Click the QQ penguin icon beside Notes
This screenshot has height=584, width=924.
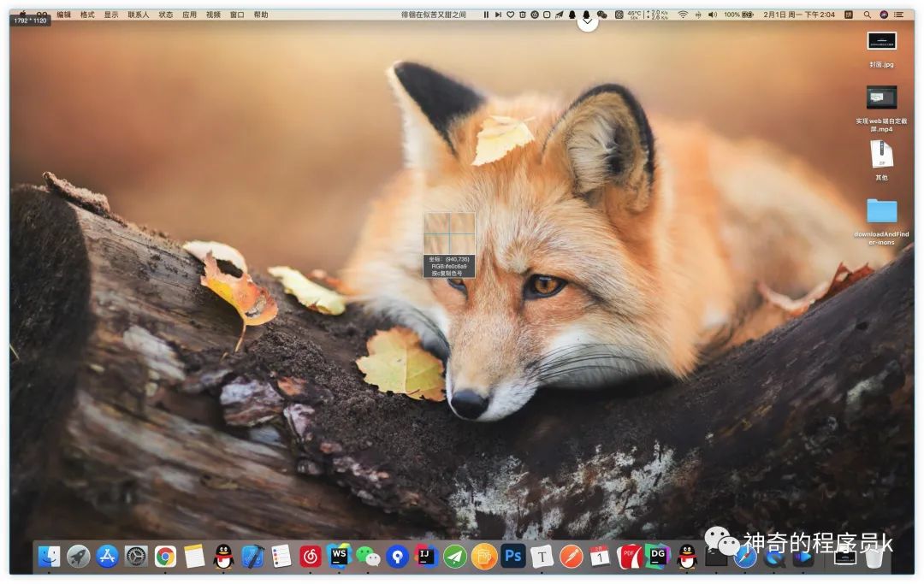[223, 557]
